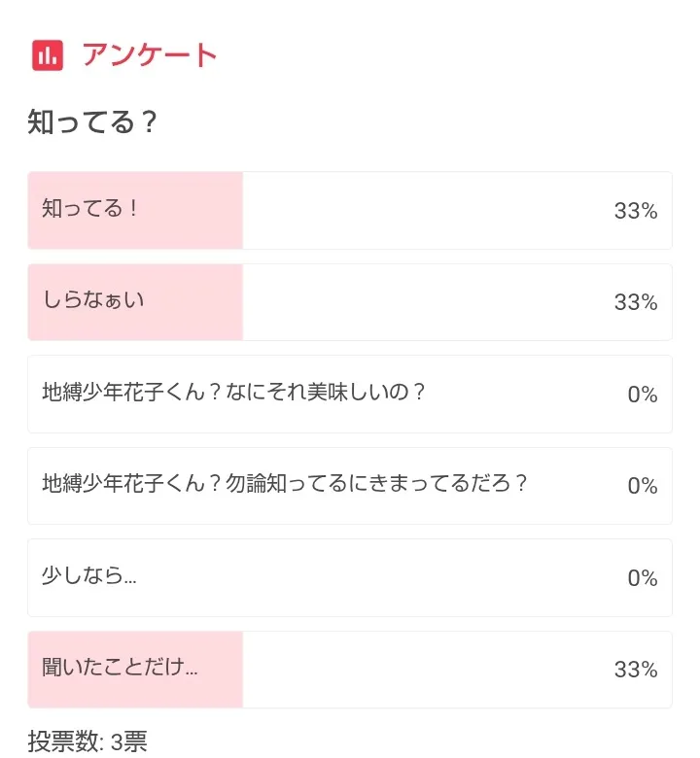The image size is (700, 758).
Task: Click the 33% result for 知ってる！
Action: [x=636, y=211]
